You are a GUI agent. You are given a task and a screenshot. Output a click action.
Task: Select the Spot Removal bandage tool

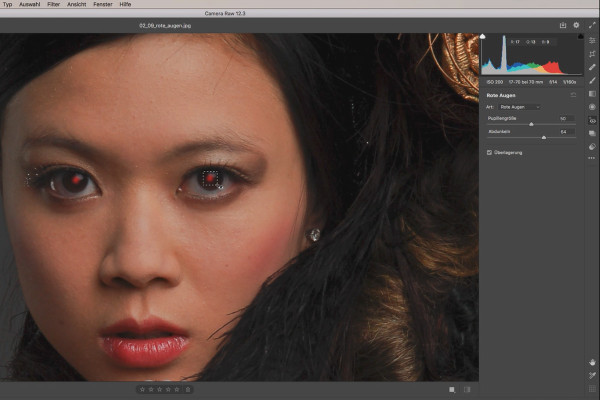pos(592,67)
